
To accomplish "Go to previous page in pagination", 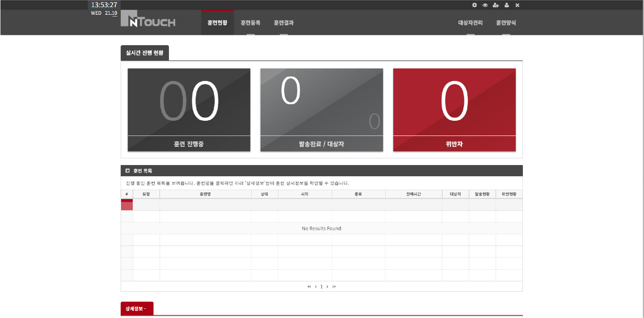I will pos(316,287).
